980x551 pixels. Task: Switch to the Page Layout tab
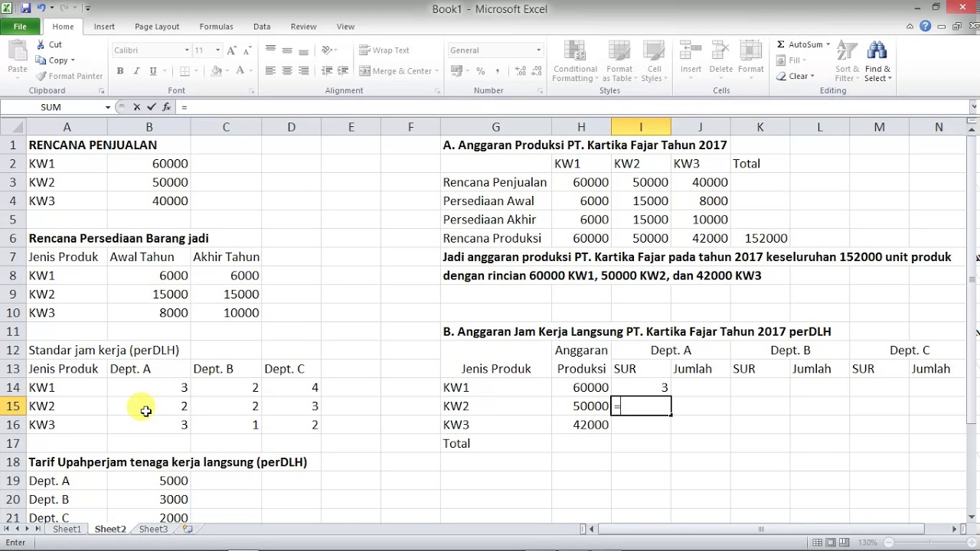[157, 27]
